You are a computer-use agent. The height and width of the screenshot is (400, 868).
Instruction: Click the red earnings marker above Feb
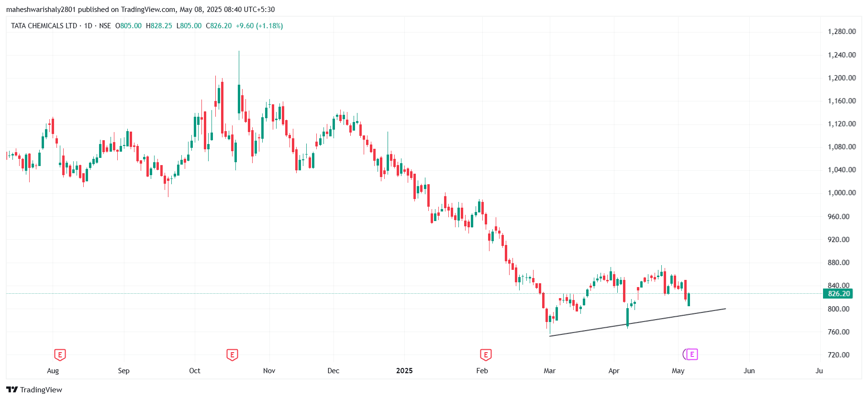click(486, 355)
